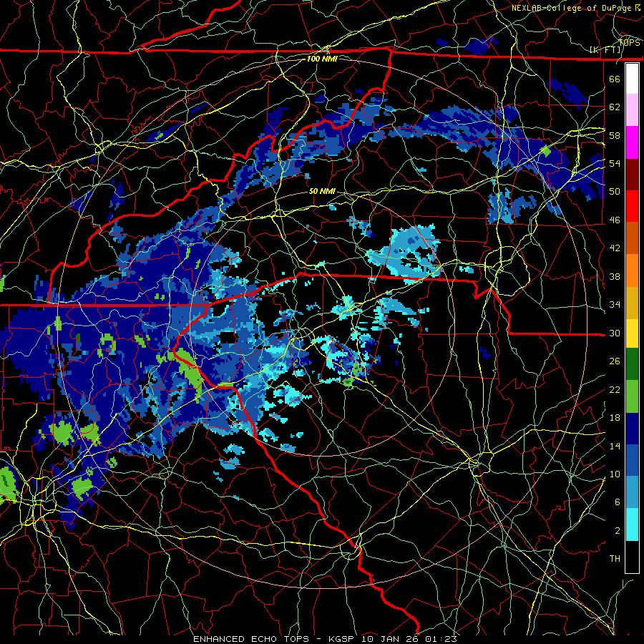Click the '50 NMI' range ring label
Screen dimensions: 644x644
[322, 191]
